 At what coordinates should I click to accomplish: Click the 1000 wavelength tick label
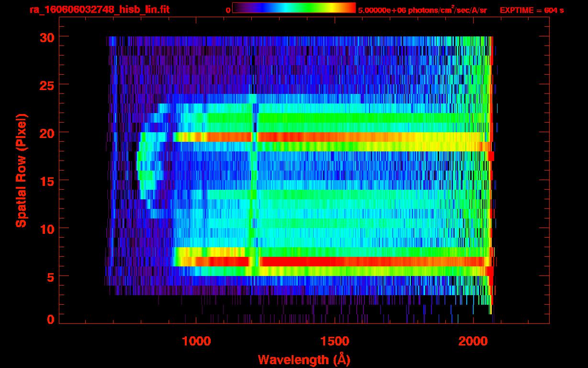[196, 341]
